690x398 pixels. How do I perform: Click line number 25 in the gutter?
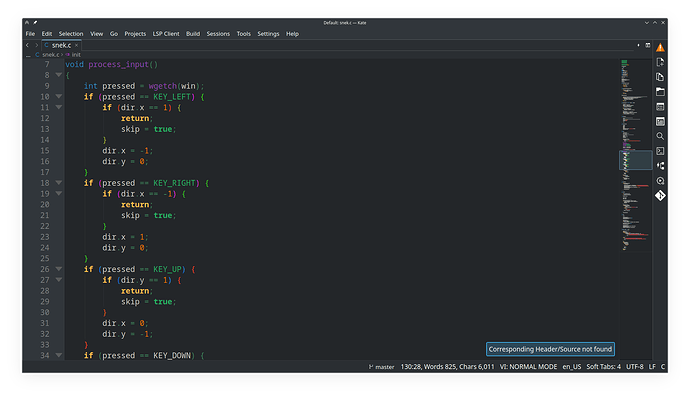[x=45, y=258]
